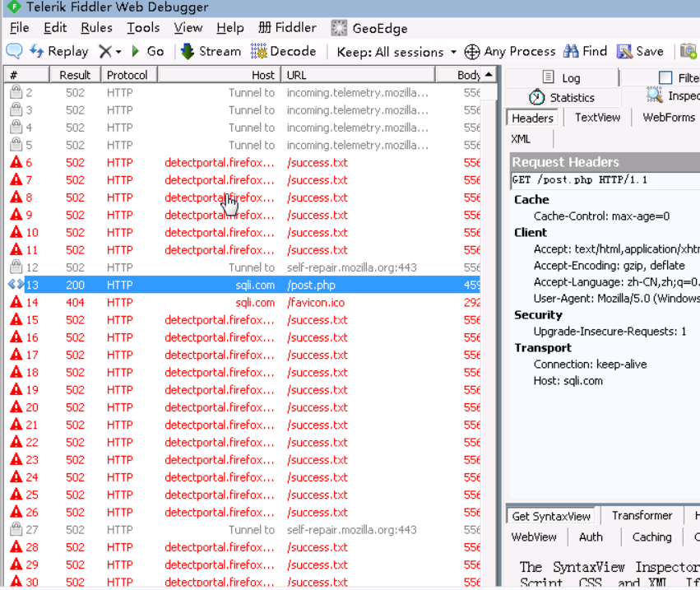Select the Caching response tab
700x590 pixels.
651,537
